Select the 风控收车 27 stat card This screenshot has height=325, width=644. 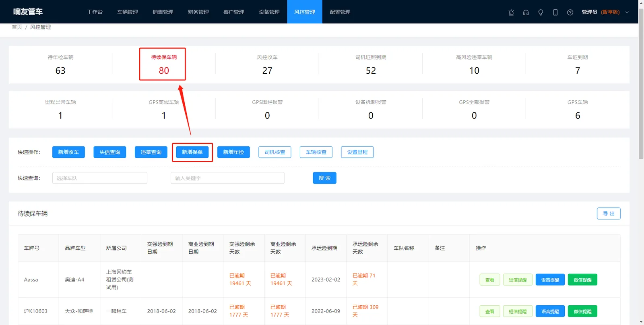(x=267, y=64)
